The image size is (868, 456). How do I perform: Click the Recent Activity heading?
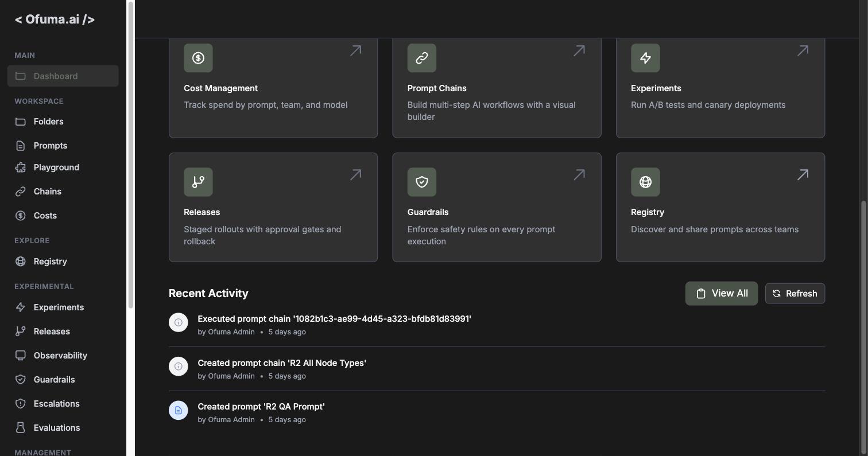click(x=208, y=293)
